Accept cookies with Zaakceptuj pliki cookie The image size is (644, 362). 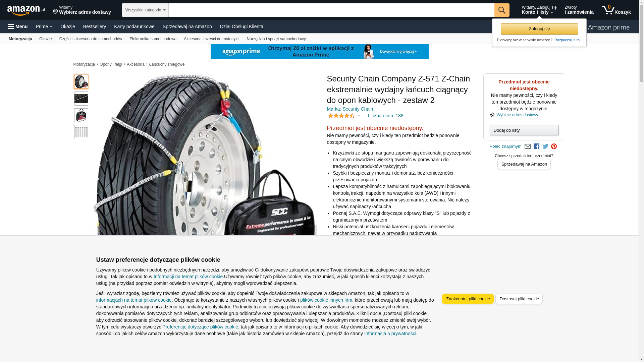point(468,299)
